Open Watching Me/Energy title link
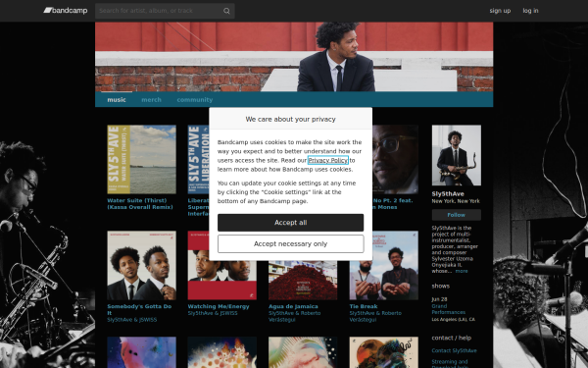Viewport: 588px width, 368px height. click(219, 306)
